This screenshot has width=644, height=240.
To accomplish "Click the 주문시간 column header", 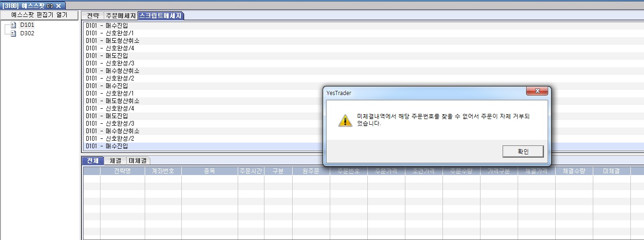I will point(251,171).
